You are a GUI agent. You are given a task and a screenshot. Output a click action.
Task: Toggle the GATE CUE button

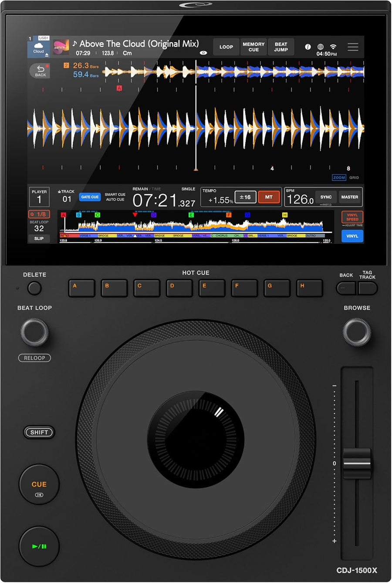click(x=90, y=197)
